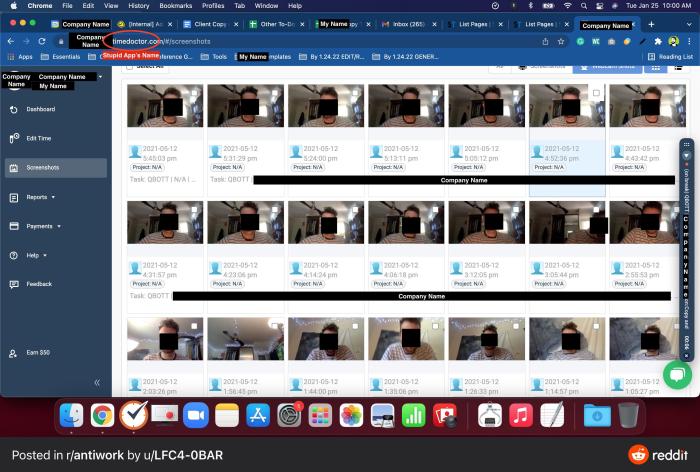Open the company selector arrow in sidebar
Screen dimensions: 700x472
[100, 77]
